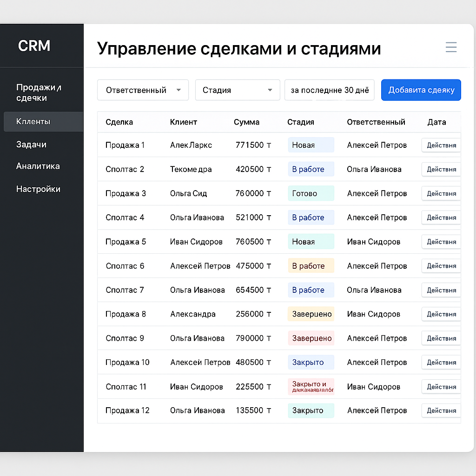Click actions button in Сполтас 9 row
The width and height of the screenshot is (476, 476).
(441, 338)
